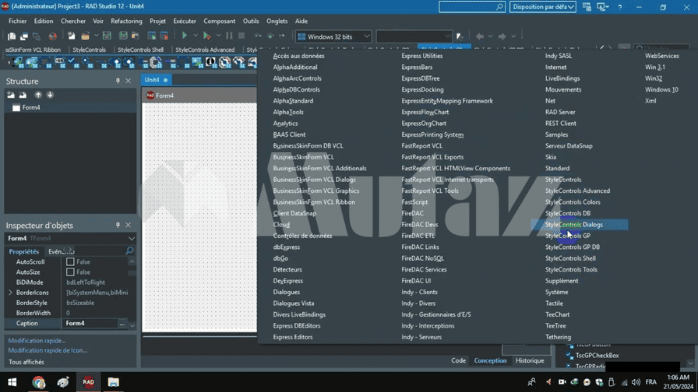This screenshot has width=698, height=392.
Task: Click Tous affichés at inspector bottom
Action: pyautogui.click(x=26, y=362)
